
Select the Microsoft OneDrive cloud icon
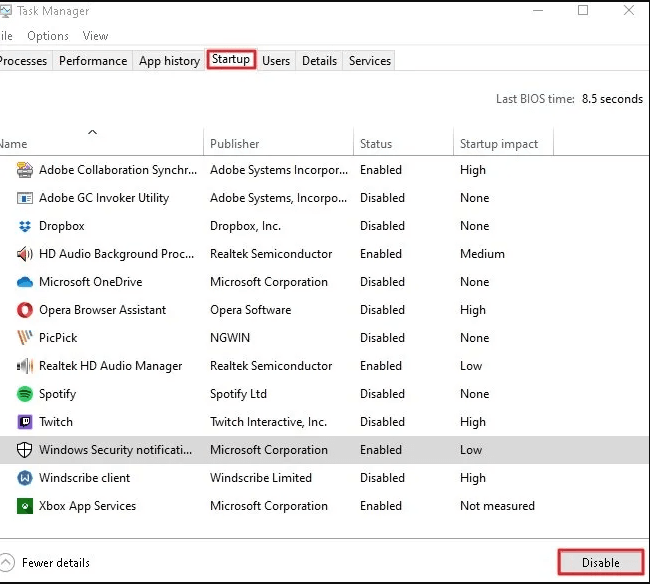pos(25,282)
